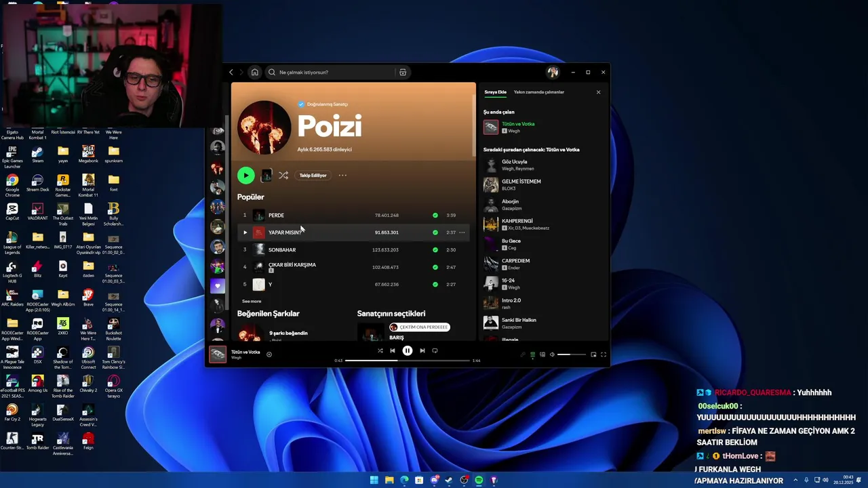Select the PERDE track title
Image resolution: width=868 pixels, height=488 pixels.
pos(276,216)
